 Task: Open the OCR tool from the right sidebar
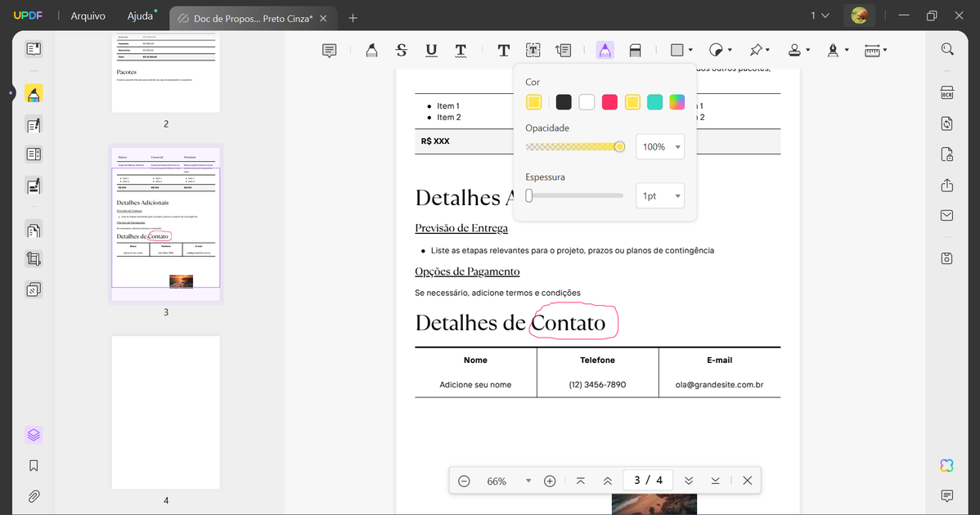[946, 92]
